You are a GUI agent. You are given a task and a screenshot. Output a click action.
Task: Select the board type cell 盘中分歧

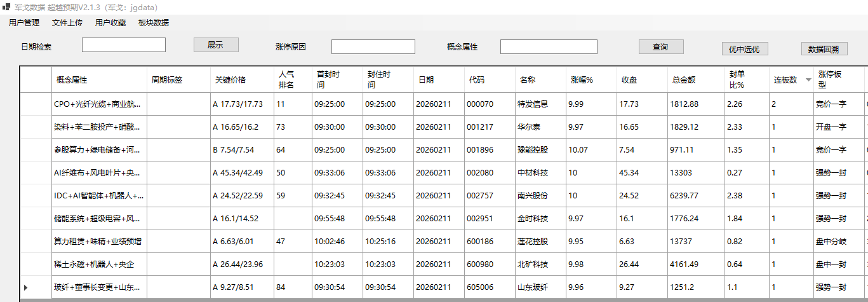click(x=838, y=242)
